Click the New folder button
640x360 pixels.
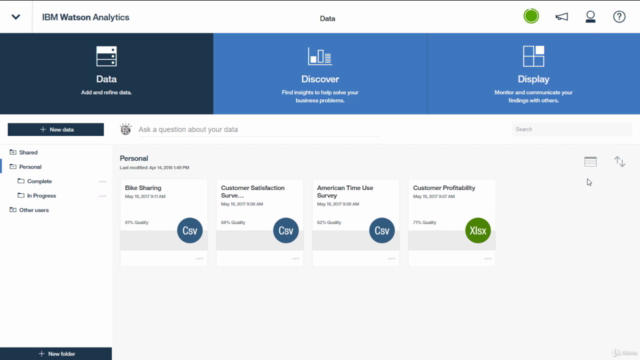[x=56, y=353]
